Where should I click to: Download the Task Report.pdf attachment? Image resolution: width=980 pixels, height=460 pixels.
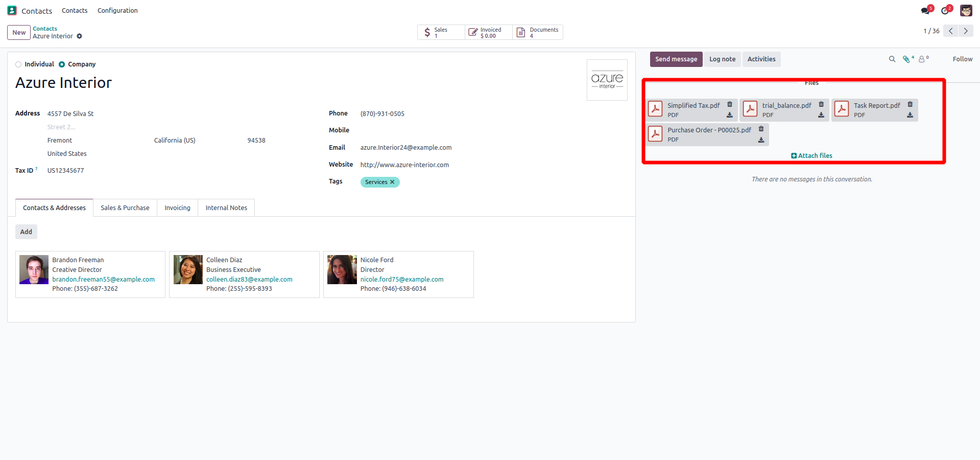click(910, 115)
